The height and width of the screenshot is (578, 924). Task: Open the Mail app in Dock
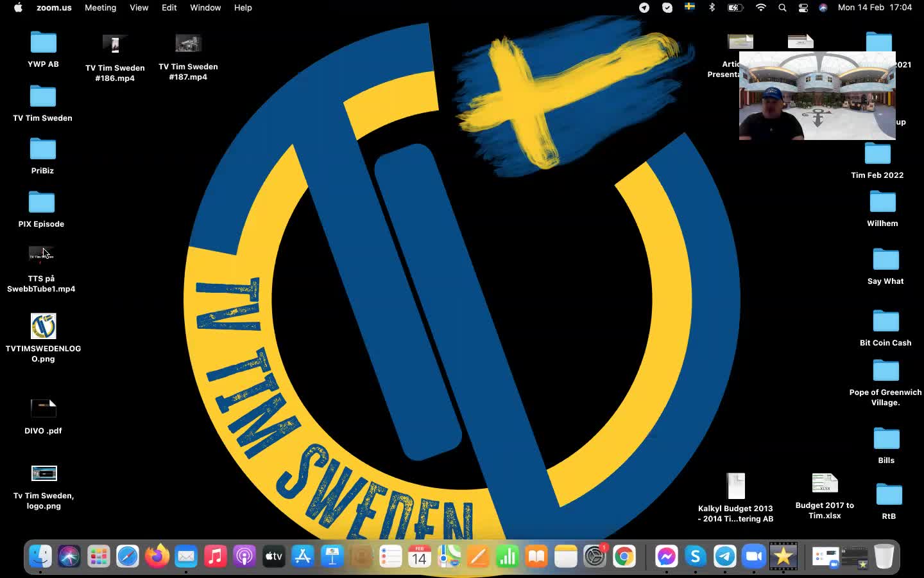pyautogui.click(x=186, y=556)
